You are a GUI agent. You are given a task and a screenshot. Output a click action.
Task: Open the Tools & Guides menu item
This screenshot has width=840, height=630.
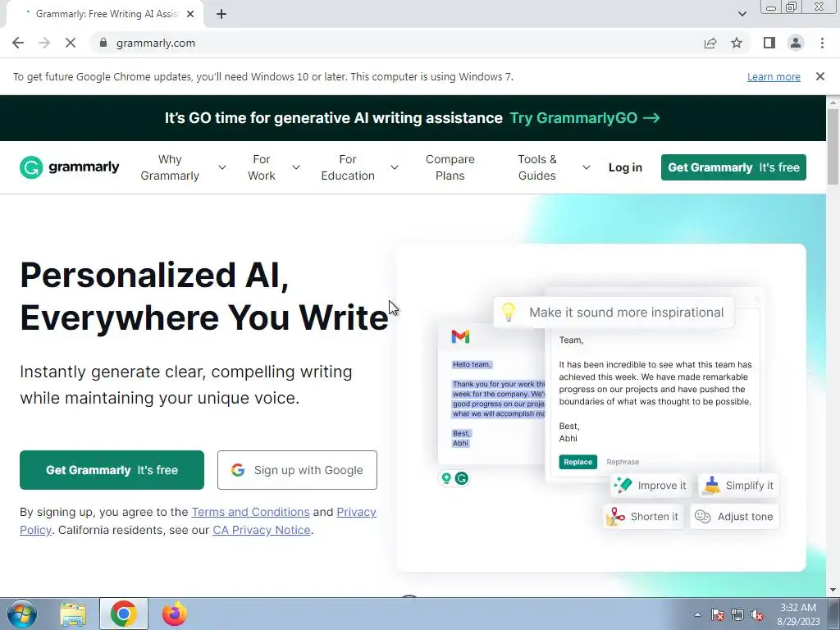click(537, 167)
